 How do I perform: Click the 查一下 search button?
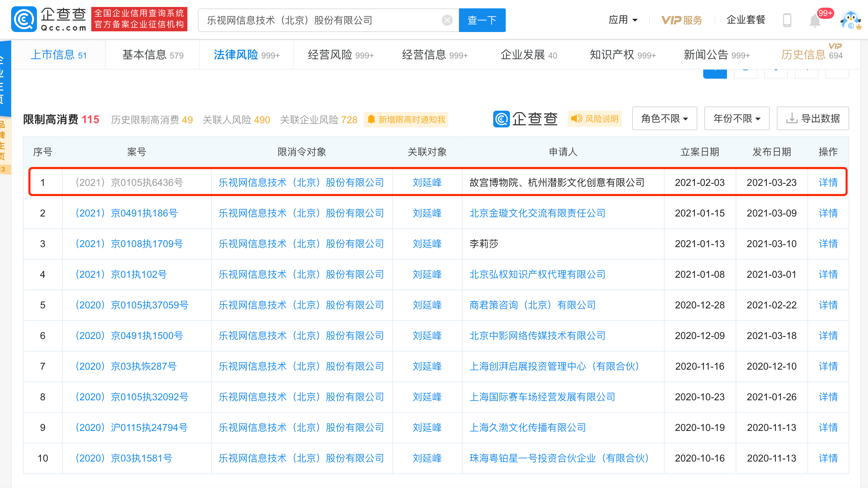[x=482, y=20]
